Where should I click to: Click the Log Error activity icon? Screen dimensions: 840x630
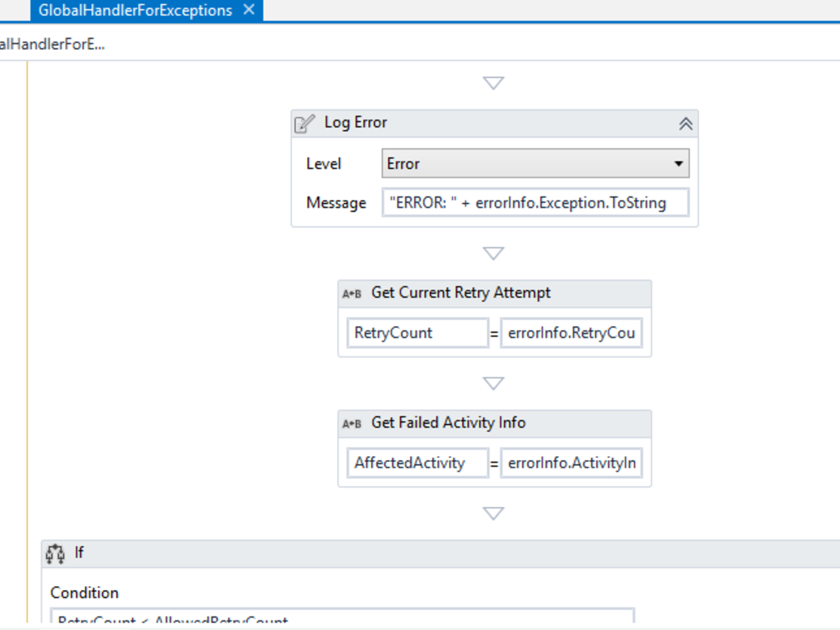click(304, 123)
